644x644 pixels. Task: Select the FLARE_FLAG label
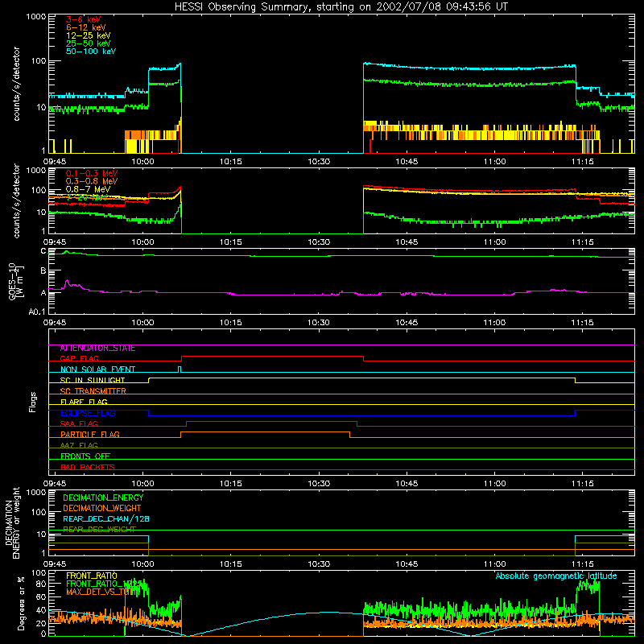84,402
